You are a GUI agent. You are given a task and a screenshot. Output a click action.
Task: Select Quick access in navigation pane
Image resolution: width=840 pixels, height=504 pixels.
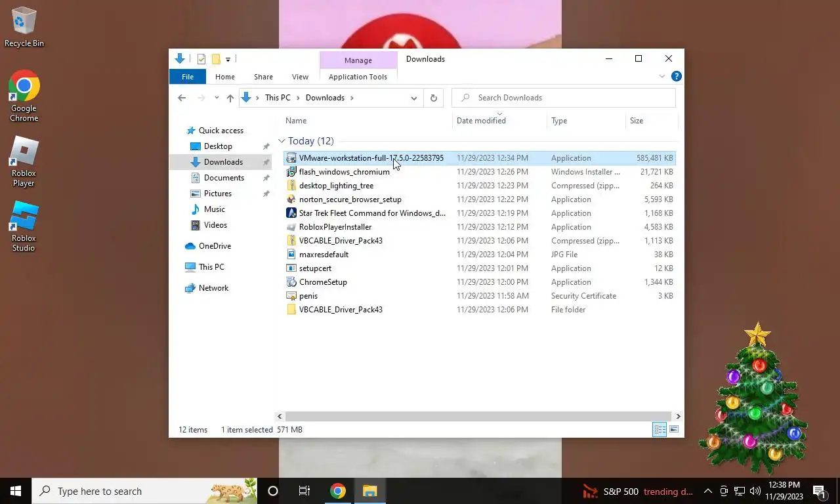click(220, 131)
